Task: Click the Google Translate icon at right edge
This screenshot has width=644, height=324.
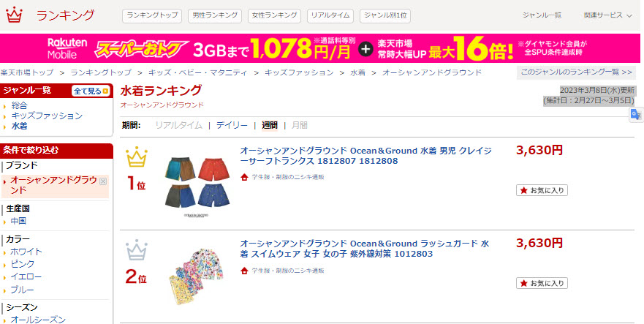Action: [636, 115]
